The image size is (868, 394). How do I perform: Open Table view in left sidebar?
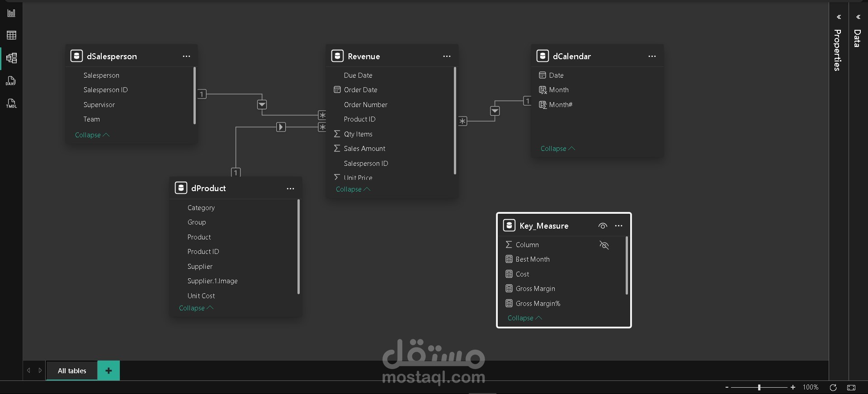[11, 35]
